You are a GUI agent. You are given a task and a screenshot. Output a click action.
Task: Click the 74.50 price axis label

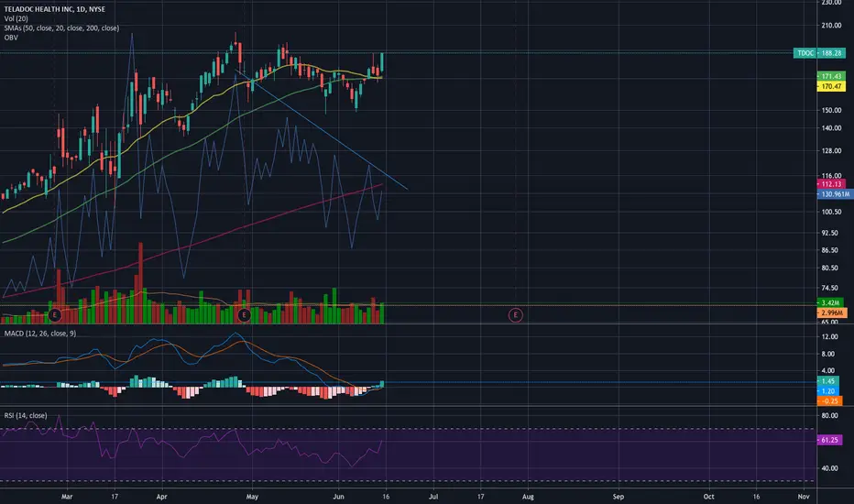(x=830, y=288)
